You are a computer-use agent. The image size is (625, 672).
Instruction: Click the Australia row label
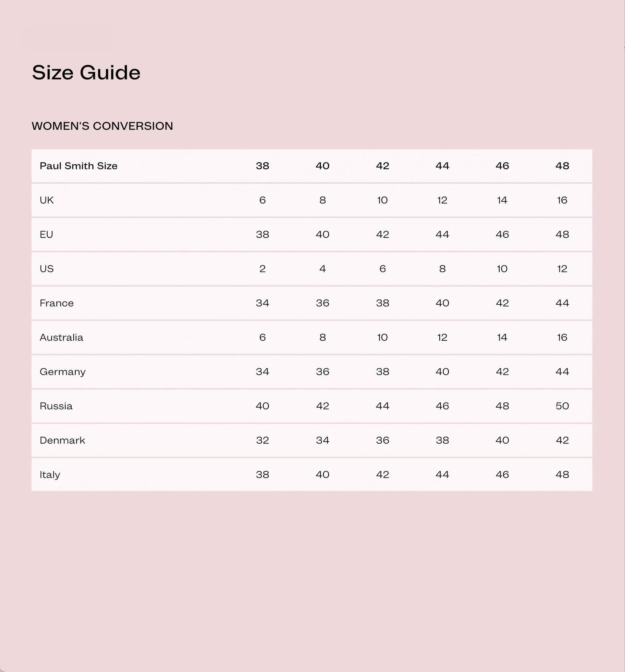pyautogui.click(x=61, y=338)
